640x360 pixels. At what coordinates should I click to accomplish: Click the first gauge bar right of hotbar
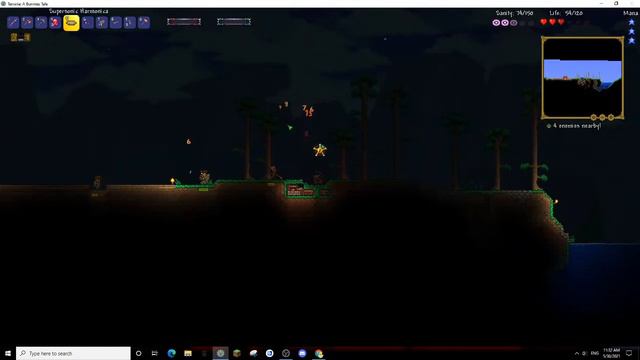[184, 21]
